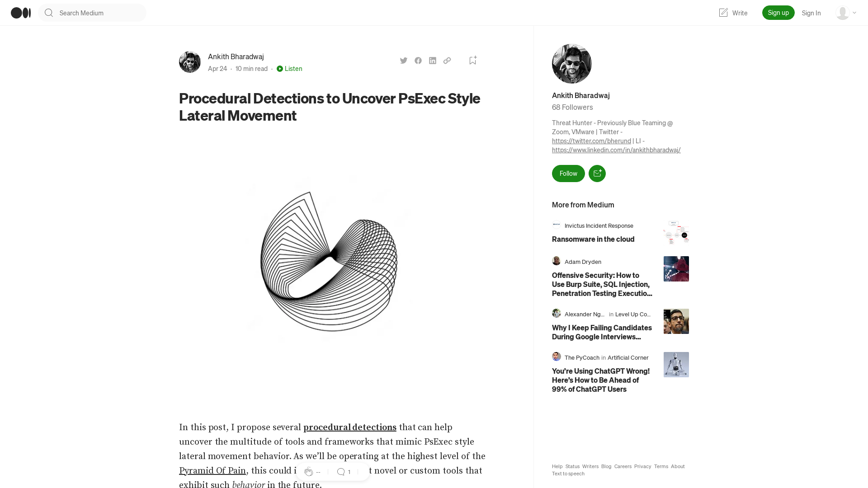Click the bookmark/save icon
Screen dimensions: 868x488
473,60
